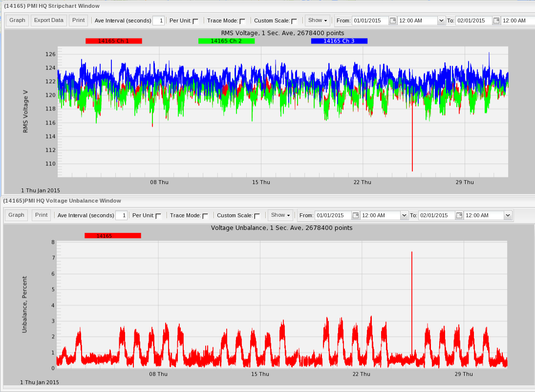Click the Ave Interval seconds input field

158,21
